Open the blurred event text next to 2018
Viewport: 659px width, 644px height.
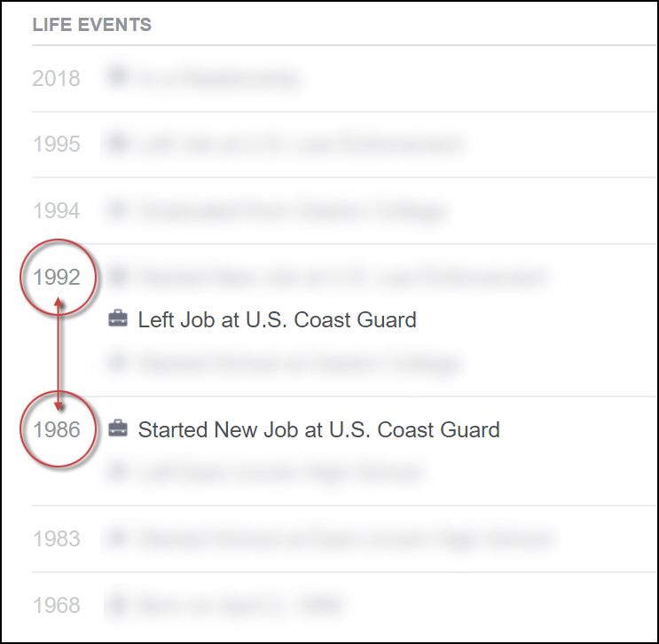click(x=218, y=78)
